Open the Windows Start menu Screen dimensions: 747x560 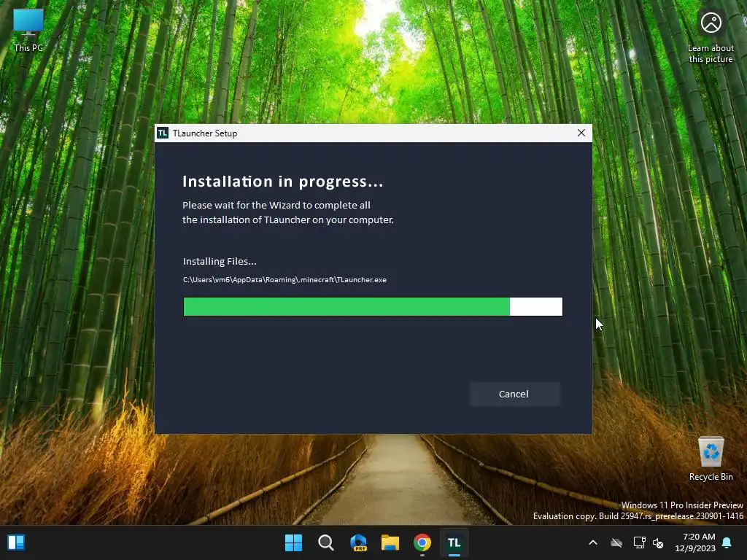293,542
